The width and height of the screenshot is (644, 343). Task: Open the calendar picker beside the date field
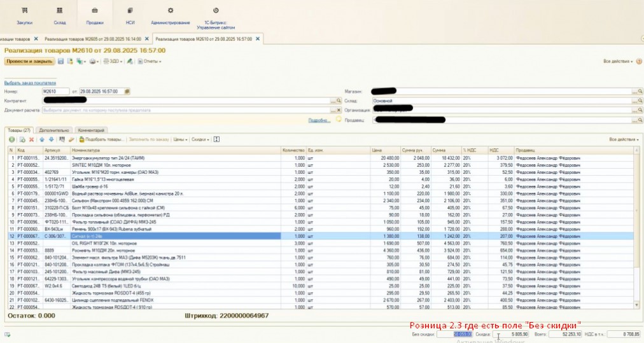(127, 92)
